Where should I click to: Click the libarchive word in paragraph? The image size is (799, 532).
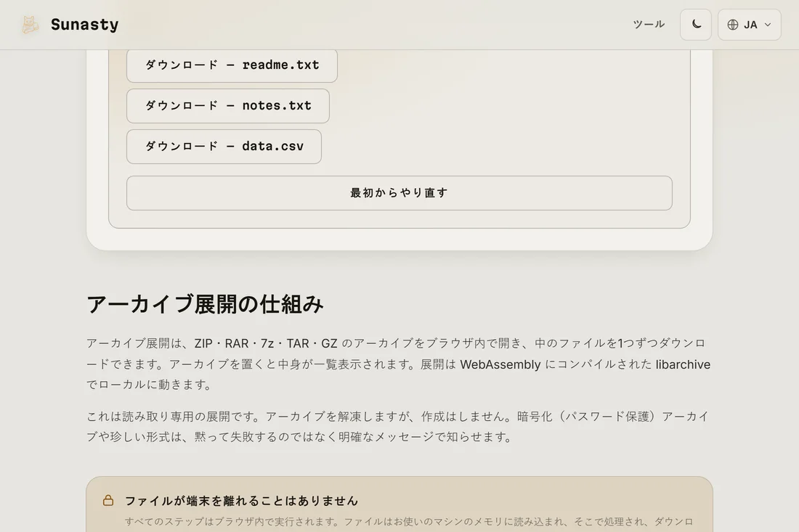click(683, 364)
